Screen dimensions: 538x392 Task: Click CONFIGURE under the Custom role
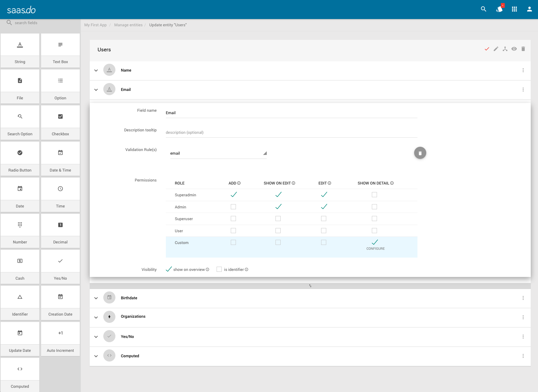coord(375,249)
